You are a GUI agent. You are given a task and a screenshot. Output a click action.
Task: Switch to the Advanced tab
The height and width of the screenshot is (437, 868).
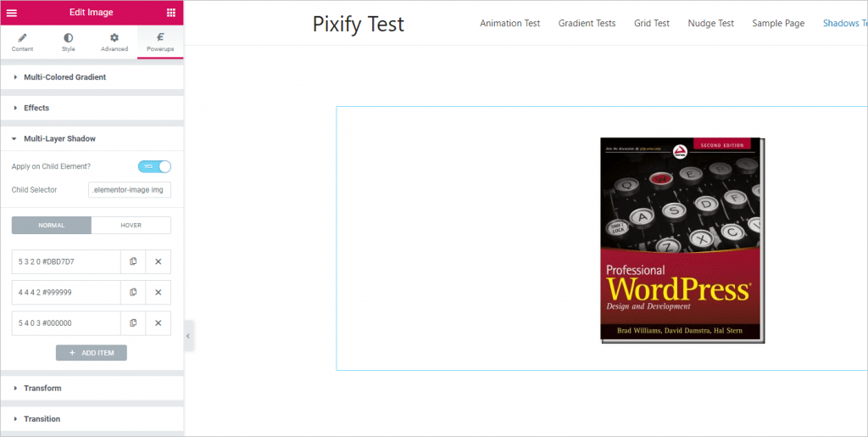pos(114,42)
